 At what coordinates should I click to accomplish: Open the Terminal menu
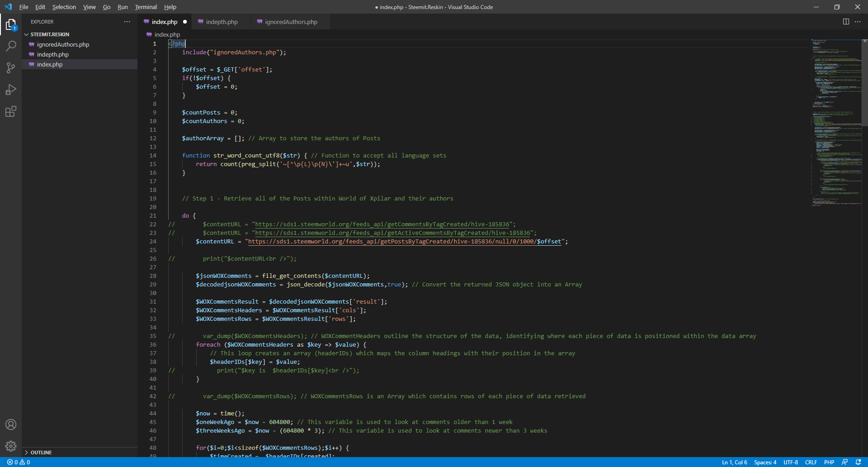pyautogui.click(x=146, y=7)
